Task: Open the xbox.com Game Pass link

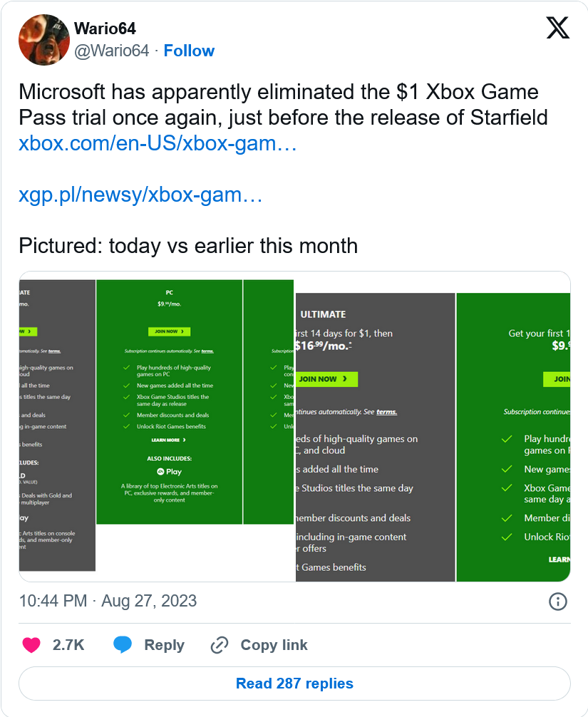Action: pyautogui.click(x=158, y=143)
